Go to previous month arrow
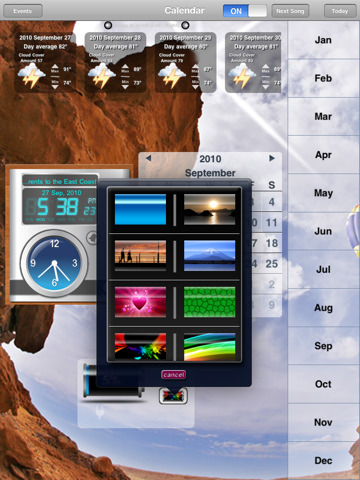 (x=148, y=158)
